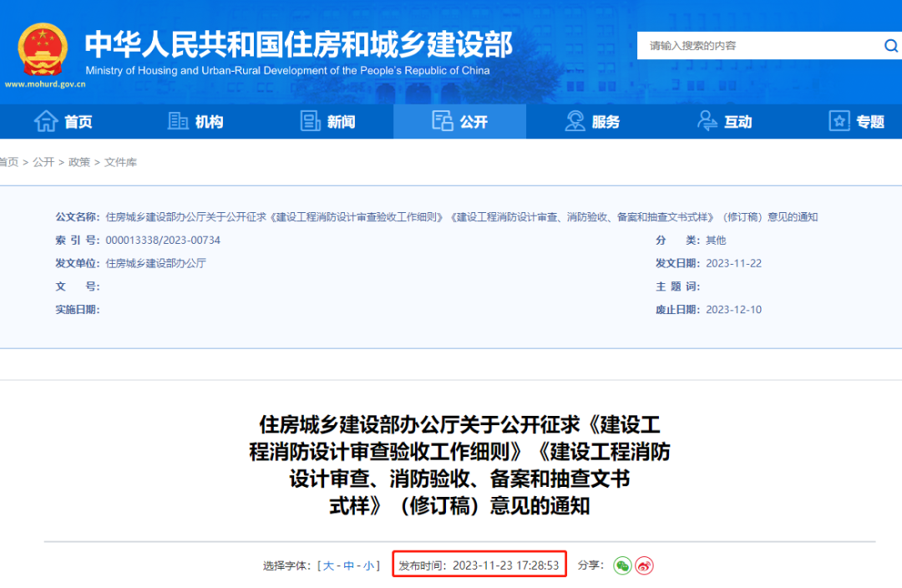Click the building icon next to 机构
The height and width of the screenshot is (588, 902).
coord(178,120)
